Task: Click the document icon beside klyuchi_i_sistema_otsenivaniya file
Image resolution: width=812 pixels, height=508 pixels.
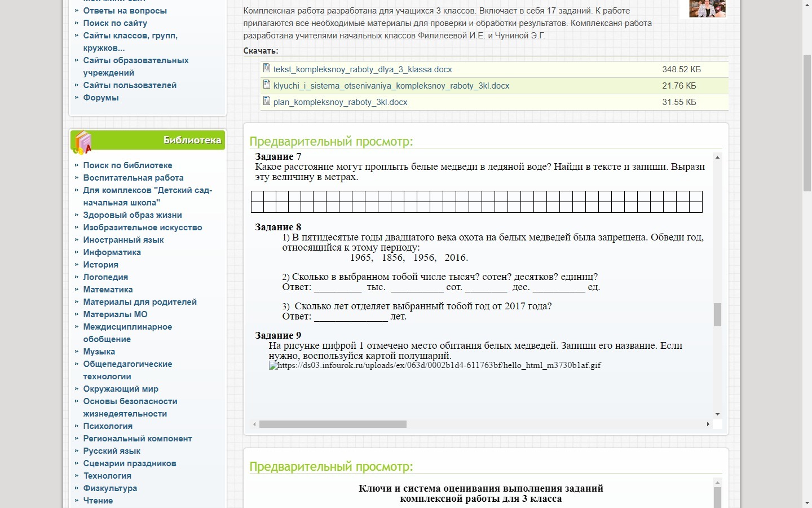Action: [x=267, y=85]
